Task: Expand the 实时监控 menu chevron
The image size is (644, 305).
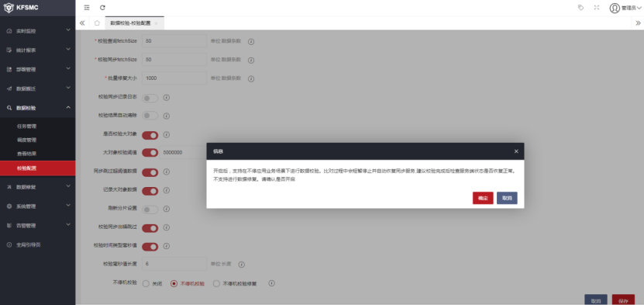Action: (68, 30)
